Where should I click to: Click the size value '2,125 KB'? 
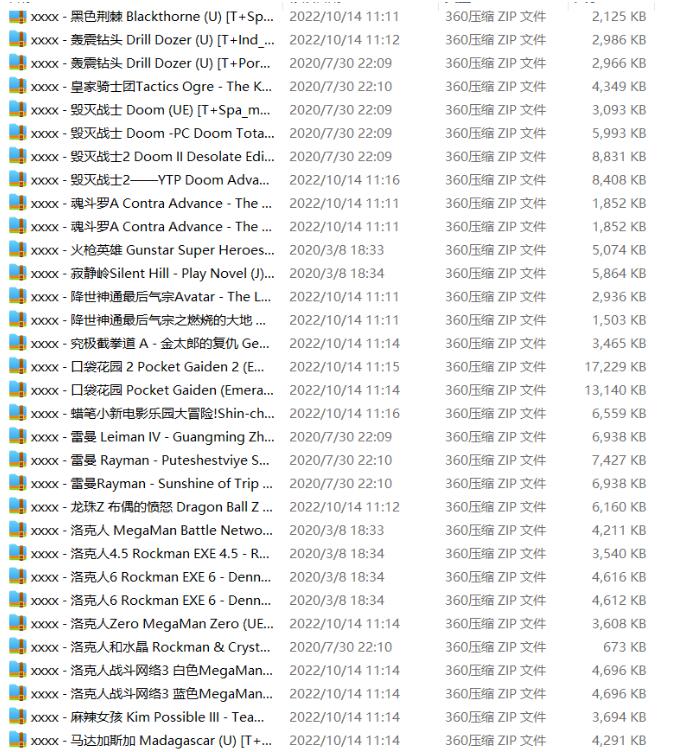(619, 16)
